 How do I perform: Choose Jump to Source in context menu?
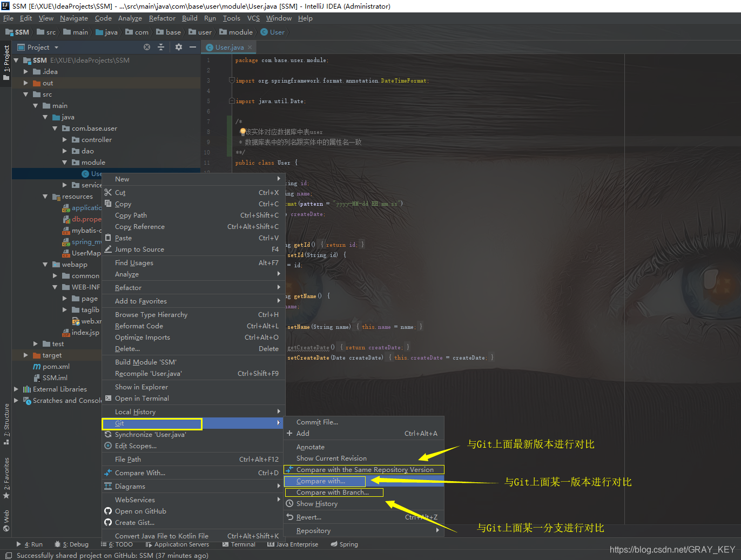point(192,249)
